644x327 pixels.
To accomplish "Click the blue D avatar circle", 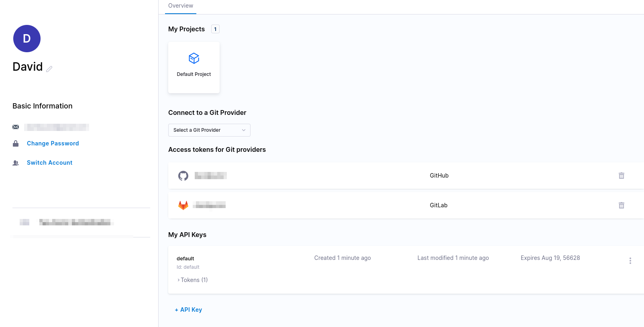I will [27, 39].
